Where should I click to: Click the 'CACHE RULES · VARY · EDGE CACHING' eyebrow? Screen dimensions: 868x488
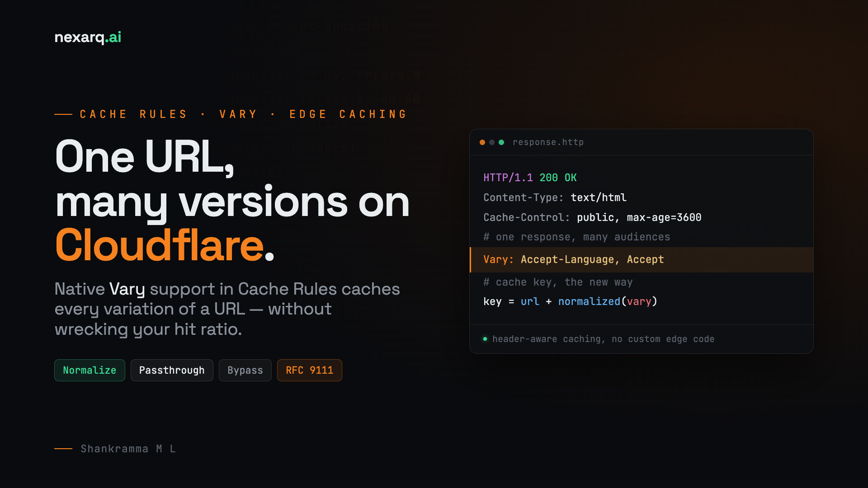pyautogui.click(x=243, y=114)
